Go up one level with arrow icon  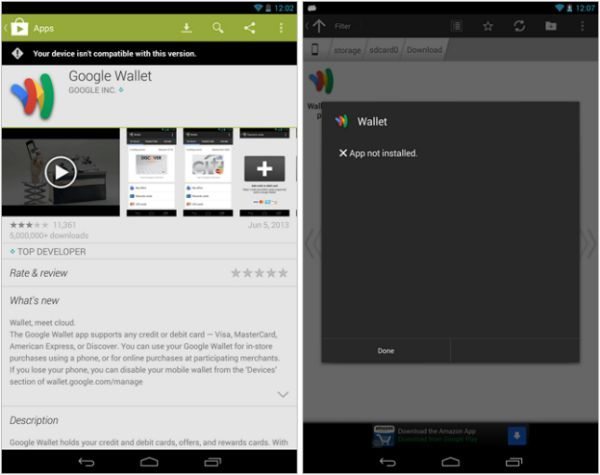(318, 26)
